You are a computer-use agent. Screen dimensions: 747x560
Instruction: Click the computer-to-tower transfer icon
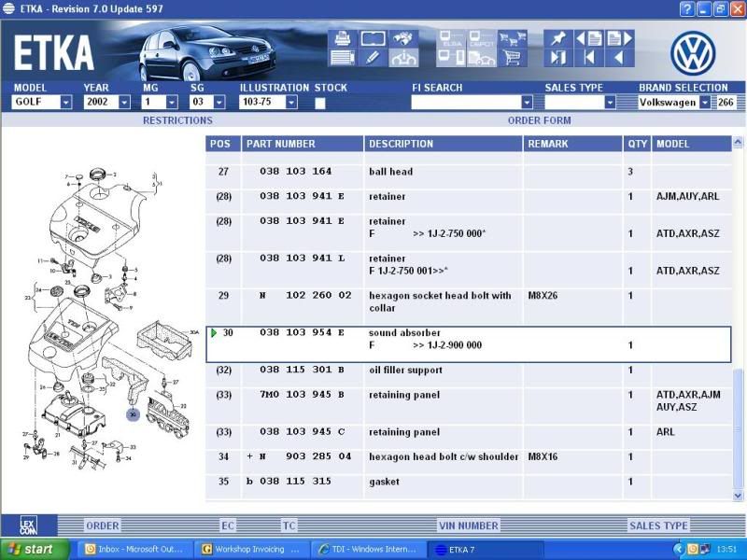(451, 58)
